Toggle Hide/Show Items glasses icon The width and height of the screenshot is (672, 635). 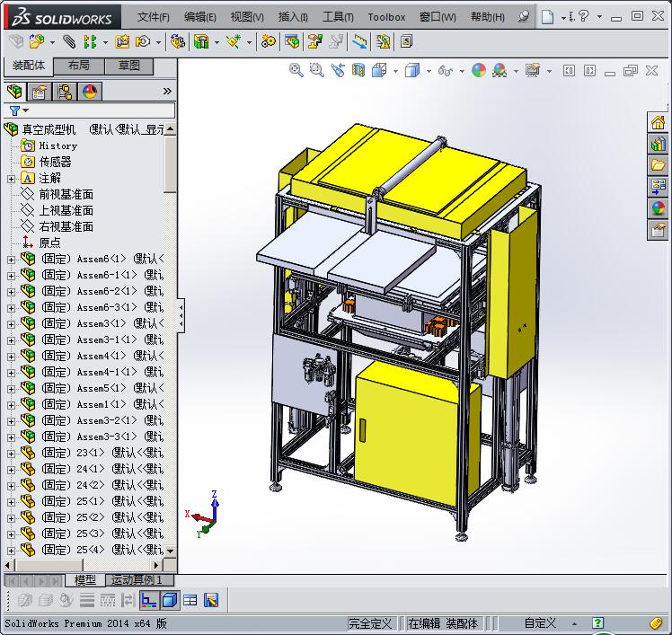445,70
